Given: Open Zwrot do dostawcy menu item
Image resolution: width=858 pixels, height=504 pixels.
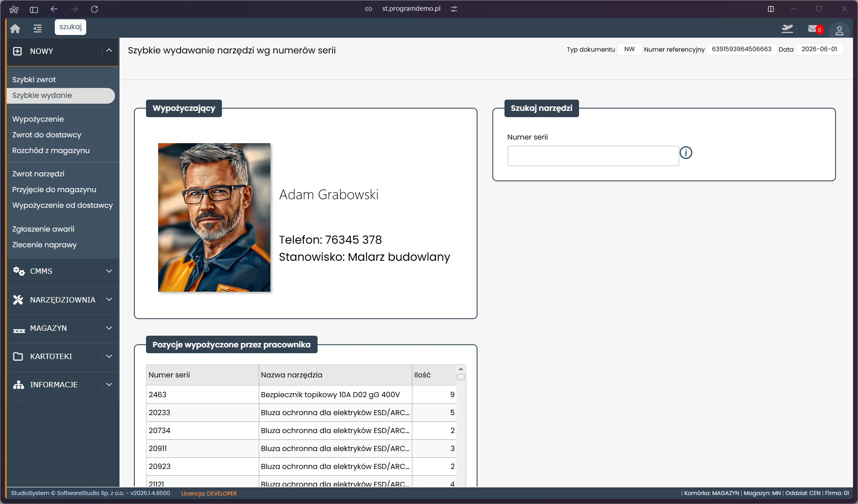Looking at the screenshot, I should (47, 135).
